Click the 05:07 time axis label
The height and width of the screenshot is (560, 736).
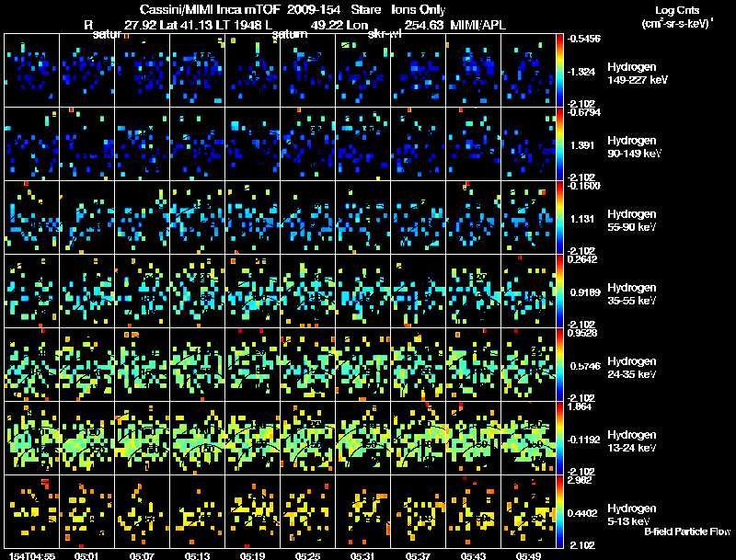pyautogui.click(x=142, y=556)
